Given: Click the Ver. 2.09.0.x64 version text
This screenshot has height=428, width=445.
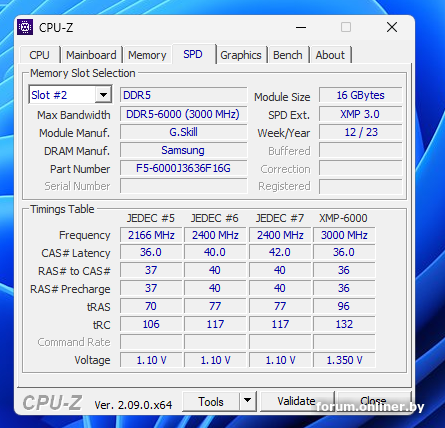Looking at the screenshot, I should 133,405.
